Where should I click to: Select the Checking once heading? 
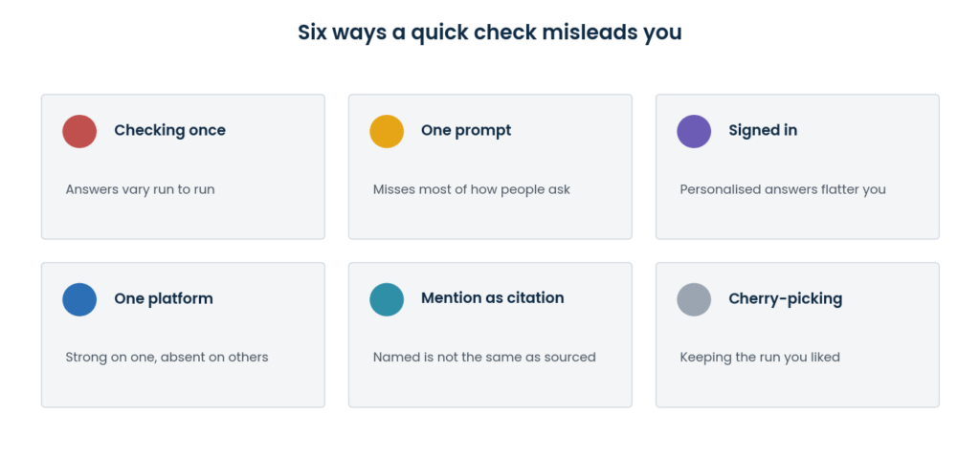point(169,130)
